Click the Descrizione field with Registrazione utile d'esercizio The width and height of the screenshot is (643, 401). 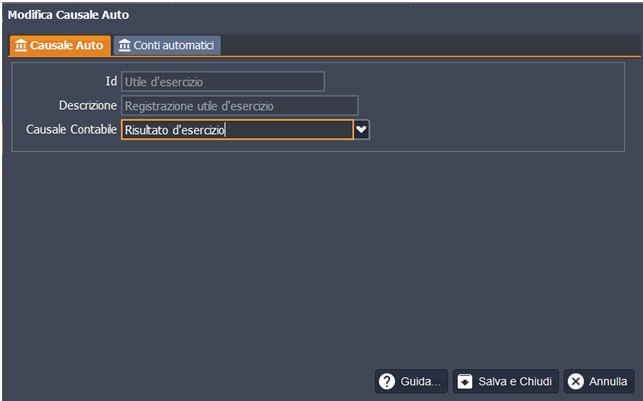[x=239, y=106]
